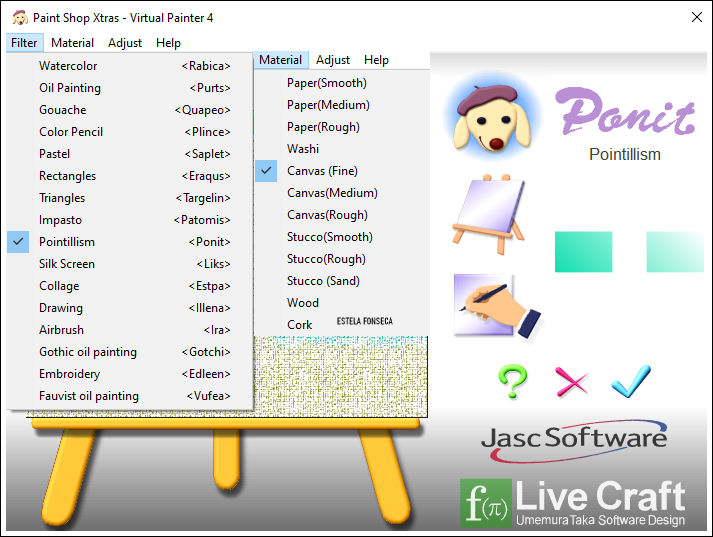Select the Watercolor <Rabica> filter
This screenshot has height=537, width=713.
(130, 66)
